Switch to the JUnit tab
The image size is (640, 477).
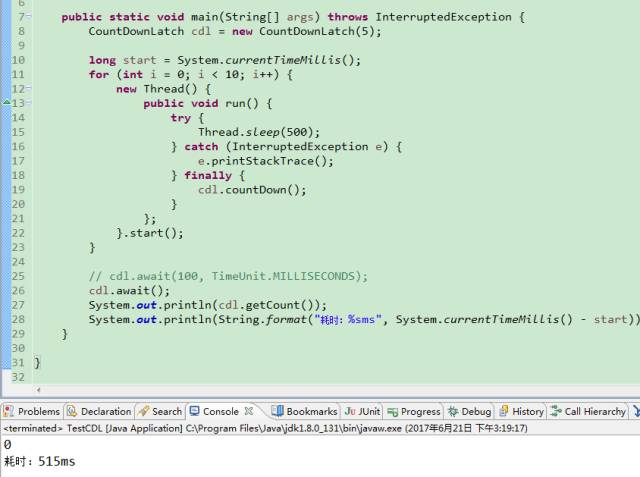pyautogui.click(x=362, y=411)
